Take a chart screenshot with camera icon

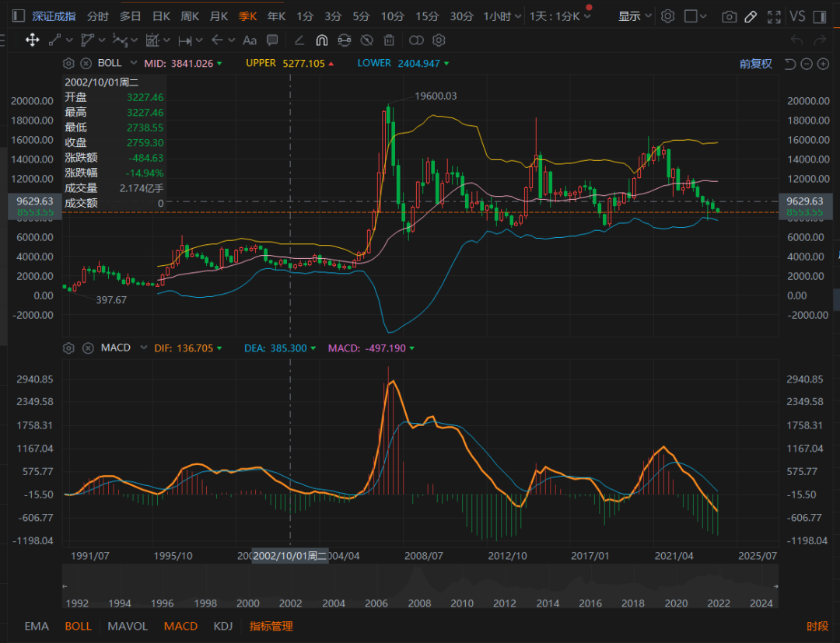coord(729,16)
